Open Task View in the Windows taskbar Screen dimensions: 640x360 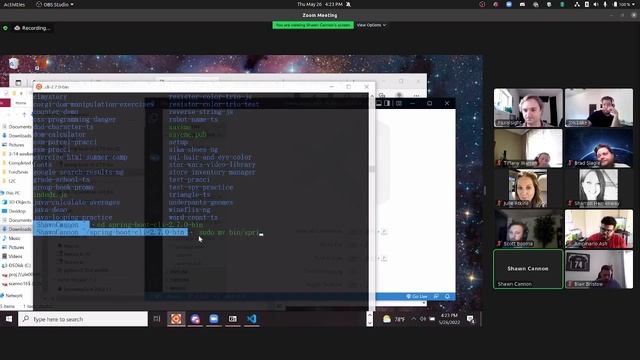[x=157, y=319]
